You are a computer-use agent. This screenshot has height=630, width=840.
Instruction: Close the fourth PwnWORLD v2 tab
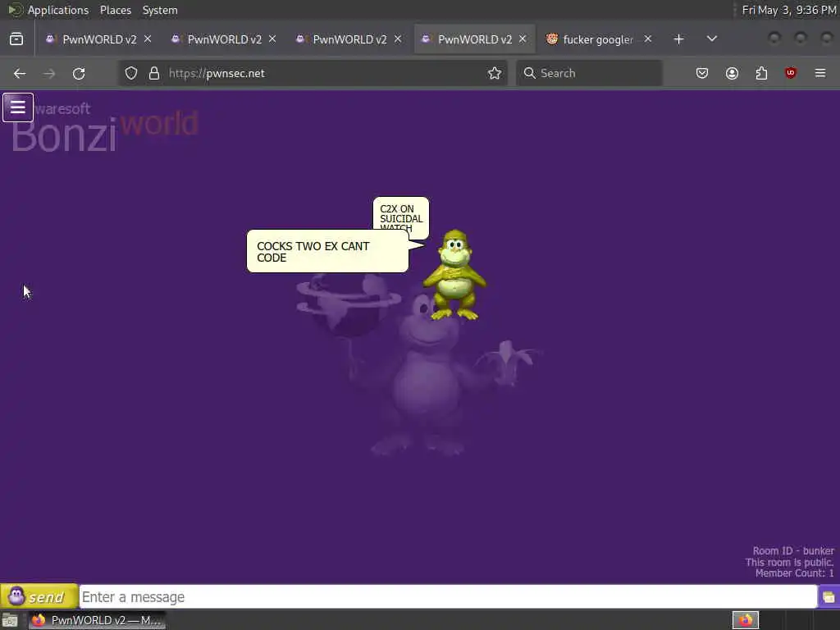[523, 39]
